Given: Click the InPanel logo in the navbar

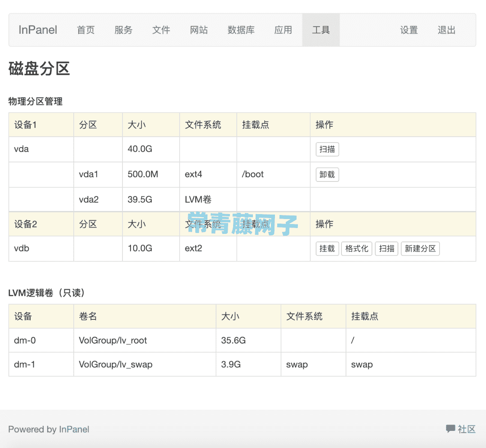Looking at the screenshot, I should [37, 30].
